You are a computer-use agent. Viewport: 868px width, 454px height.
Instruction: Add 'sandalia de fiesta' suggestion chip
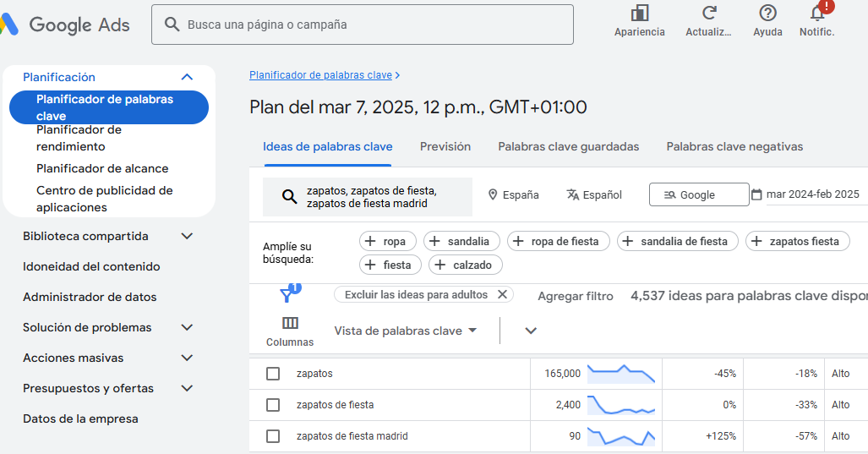678,242
